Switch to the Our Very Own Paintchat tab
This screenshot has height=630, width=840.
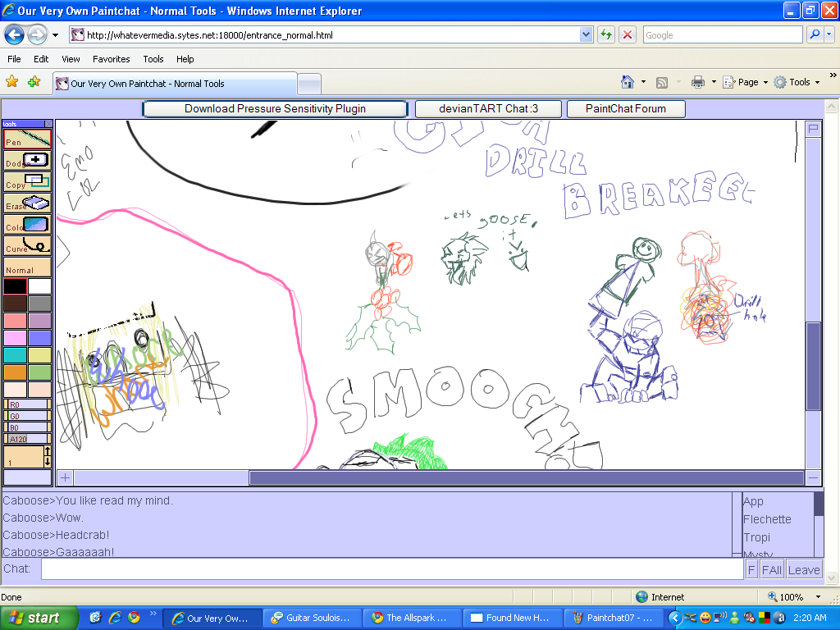(x=144, y=83)
